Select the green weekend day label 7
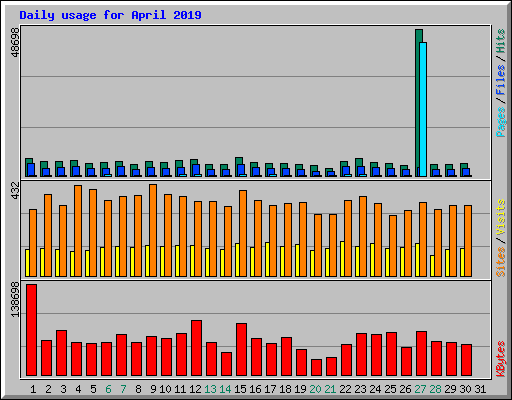 pos(123,389)
